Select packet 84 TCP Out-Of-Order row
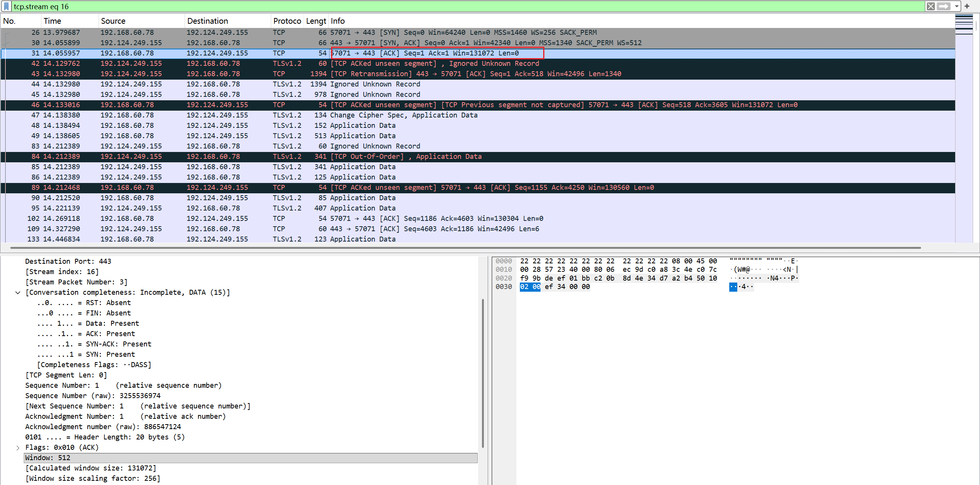The image size is (980, 485). (x=478, y=157)
